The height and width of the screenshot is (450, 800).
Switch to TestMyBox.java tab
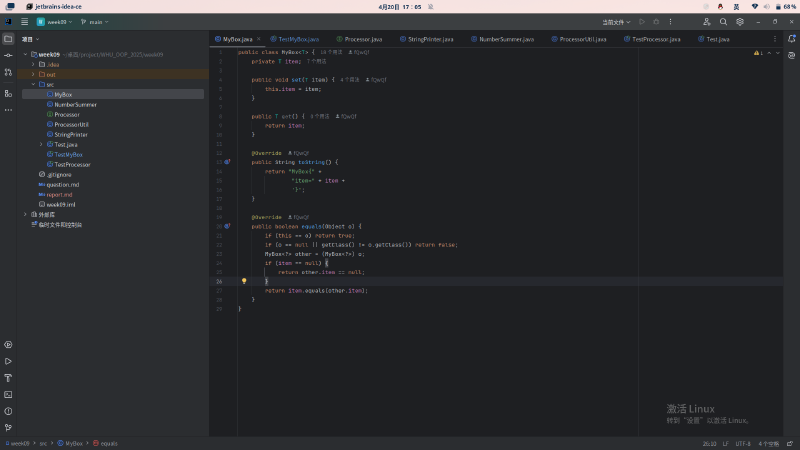coord(294,39)
